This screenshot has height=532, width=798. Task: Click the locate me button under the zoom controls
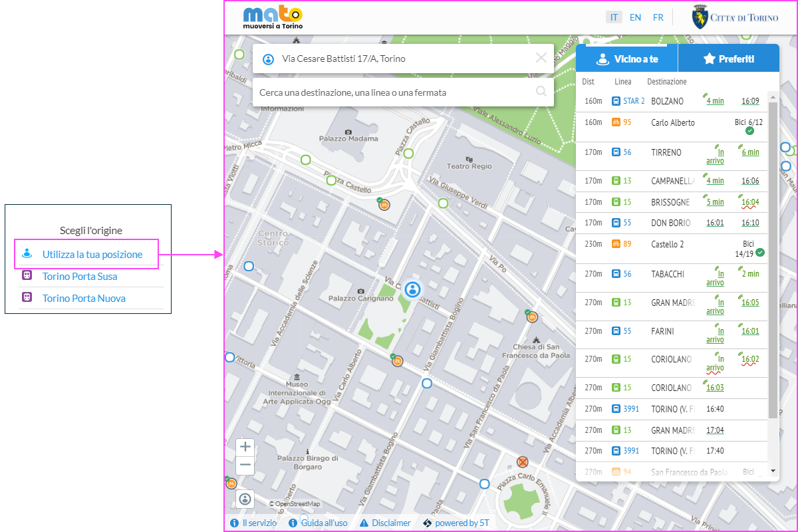coord(245,499)
